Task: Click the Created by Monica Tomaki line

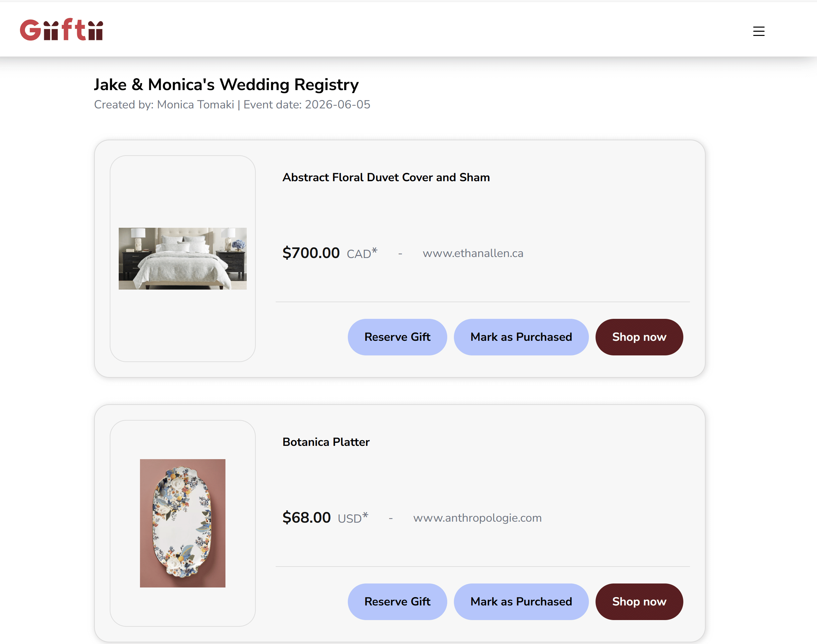Action: (x=232, y=104)
